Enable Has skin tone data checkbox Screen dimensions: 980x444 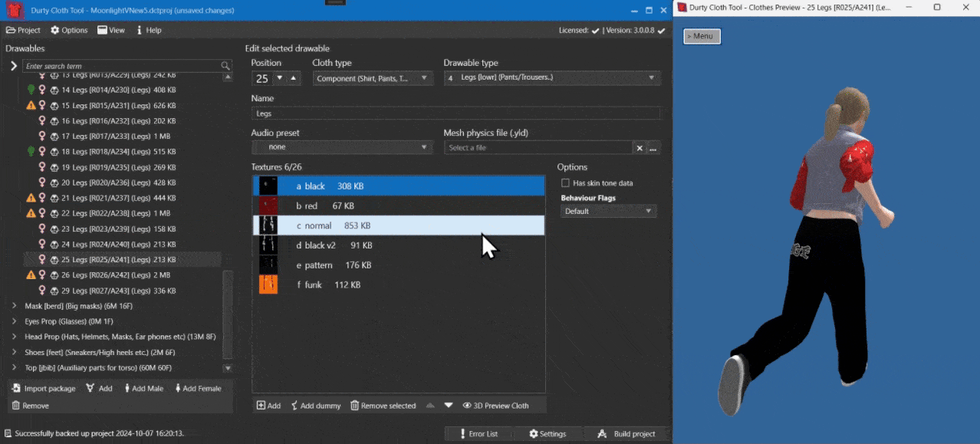(x=565, y=183)
